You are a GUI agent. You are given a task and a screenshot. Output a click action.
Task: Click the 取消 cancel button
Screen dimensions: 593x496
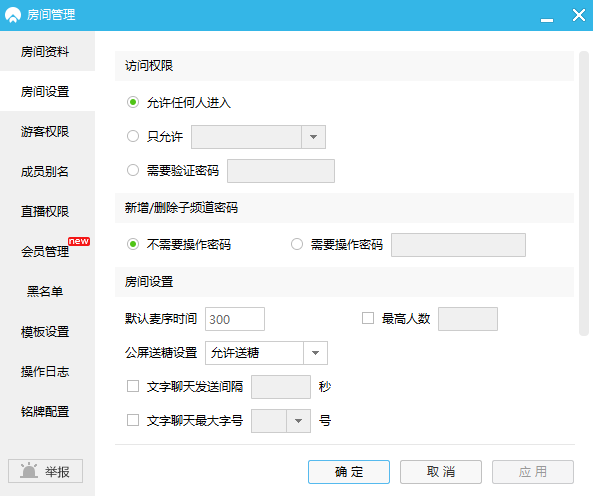[441, 472]
